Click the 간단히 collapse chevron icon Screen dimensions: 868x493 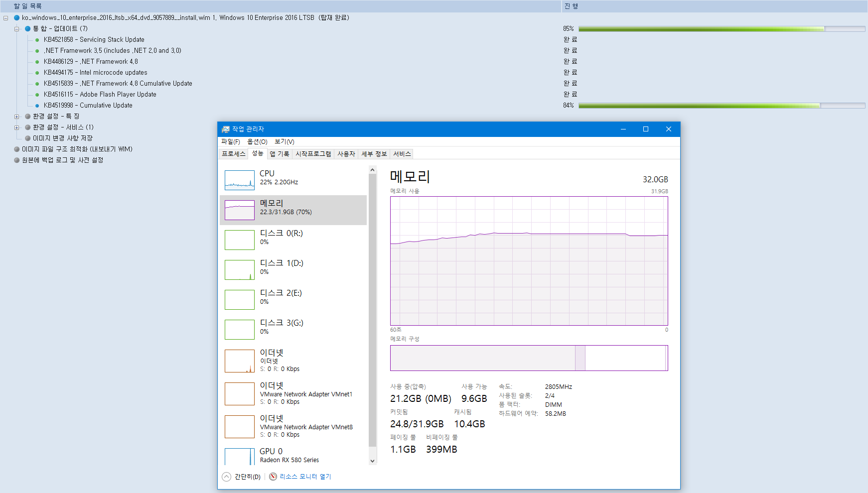(x=227, y=477)
